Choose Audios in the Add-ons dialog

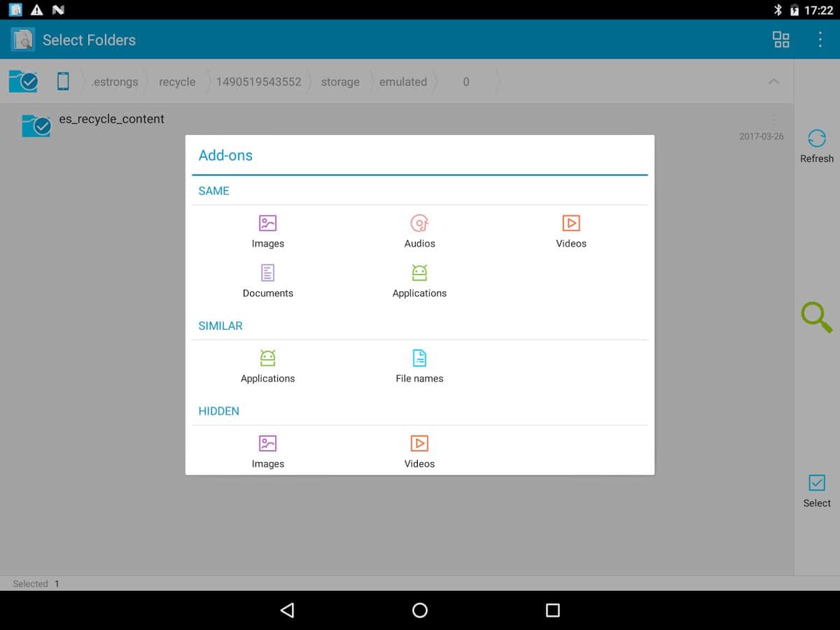coord(419,232)
